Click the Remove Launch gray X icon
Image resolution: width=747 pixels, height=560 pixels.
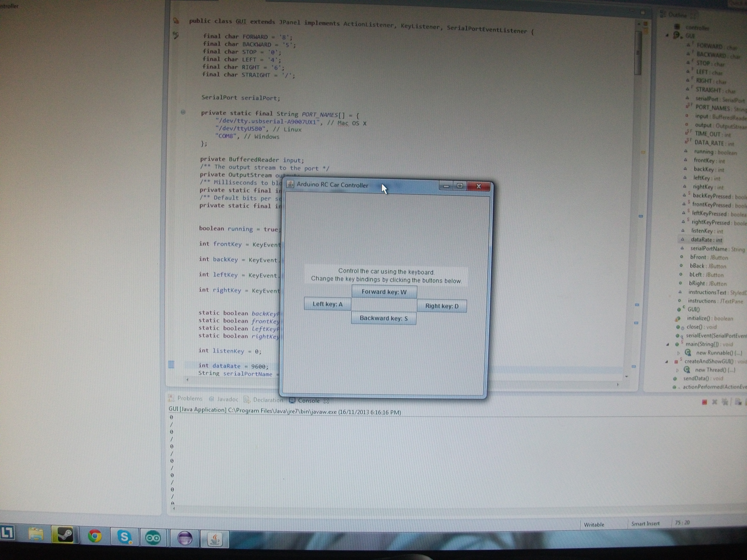714,402
